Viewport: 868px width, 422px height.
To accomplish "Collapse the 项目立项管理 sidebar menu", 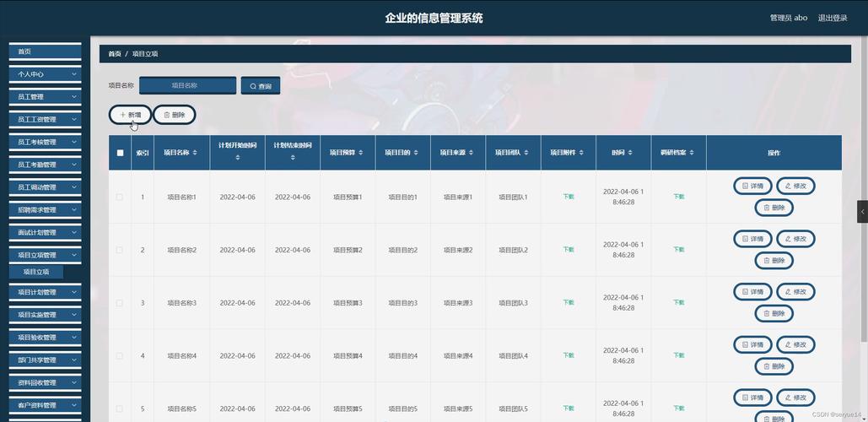I will pyautogui.click(x=46, y=255).
